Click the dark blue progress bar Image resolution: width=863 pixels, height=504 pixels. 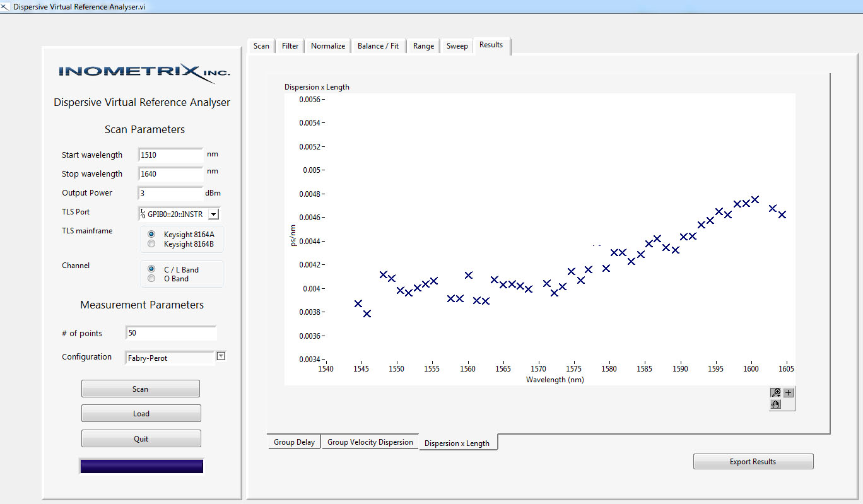(142, 466)
